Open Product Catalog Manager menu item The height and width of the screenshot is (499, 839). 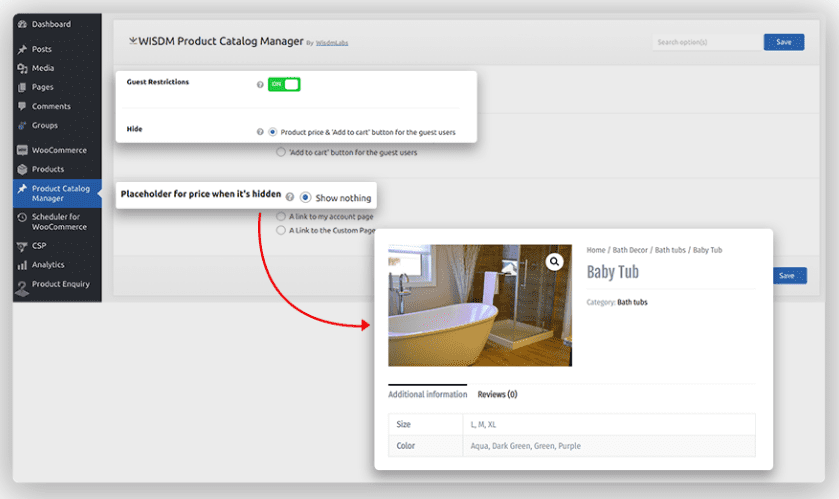[x=57, y=193]
